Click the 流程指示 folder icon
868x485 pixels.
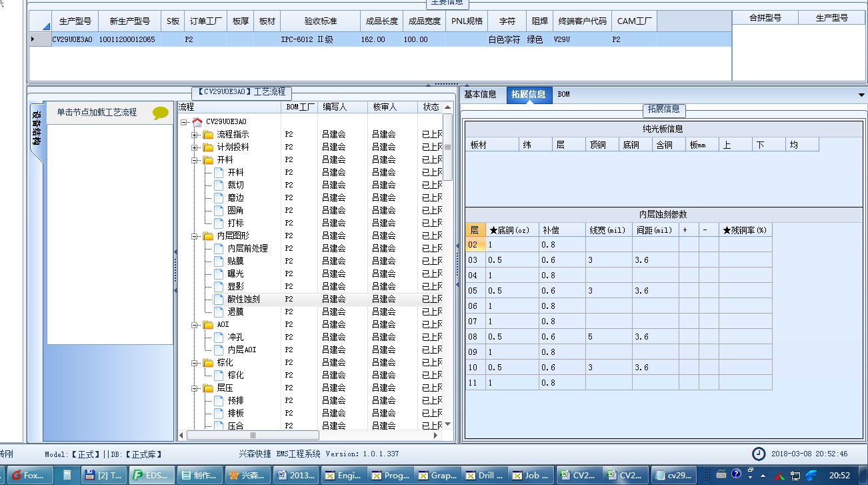click(x=208, y=135)
